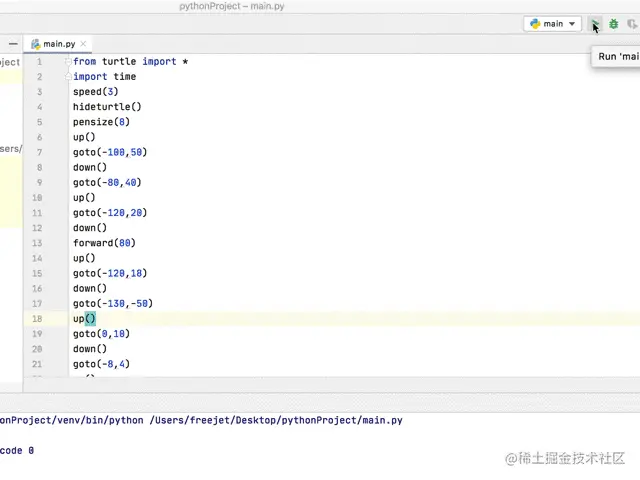Click the python main.py path in console
Screen dimensions: 640x480
201,420
